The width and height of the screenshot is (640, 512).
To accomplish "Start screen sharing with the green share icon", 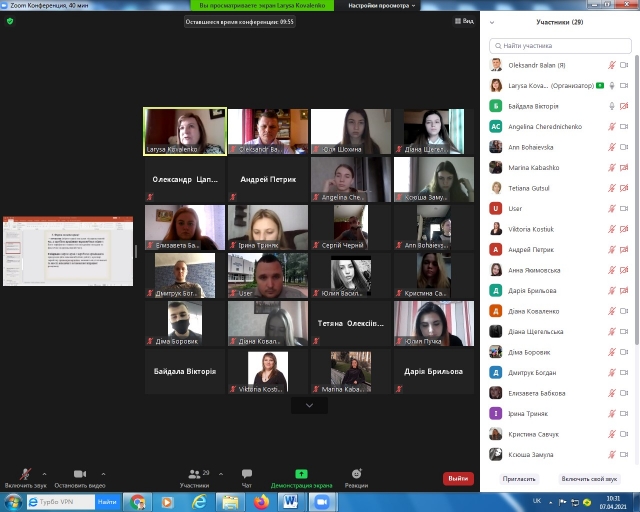I will [x=301, y=474].
